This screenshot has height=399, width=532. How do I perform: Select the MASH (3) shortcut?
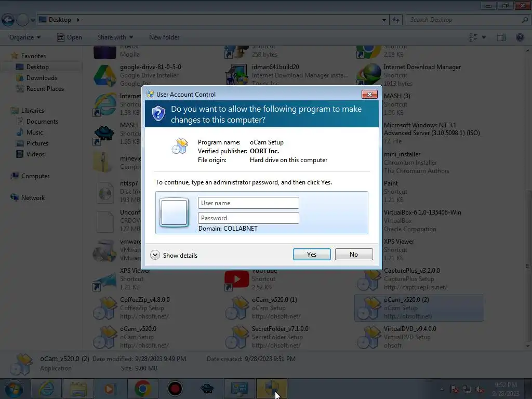pos(397,104)
